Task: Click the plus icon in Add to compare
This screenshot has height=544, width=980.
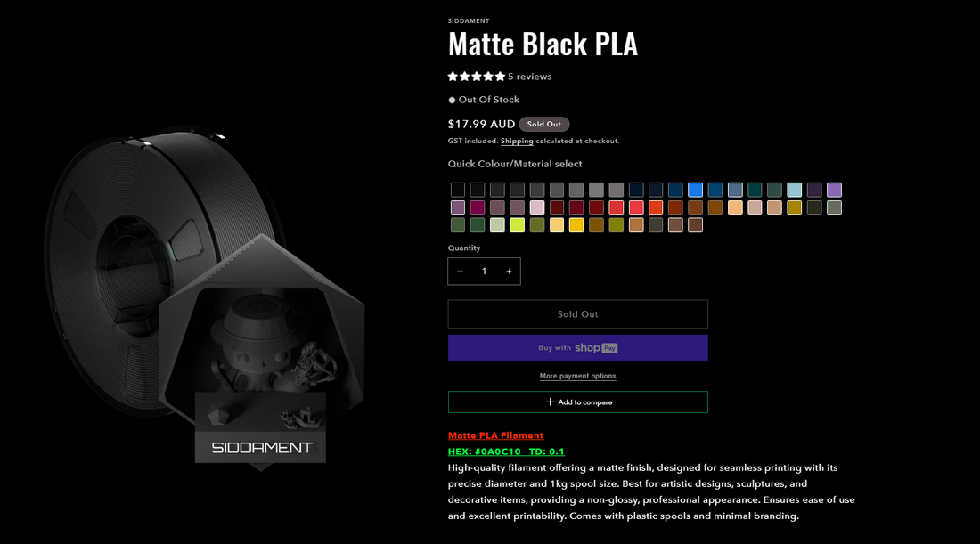Action: (550, 402)
